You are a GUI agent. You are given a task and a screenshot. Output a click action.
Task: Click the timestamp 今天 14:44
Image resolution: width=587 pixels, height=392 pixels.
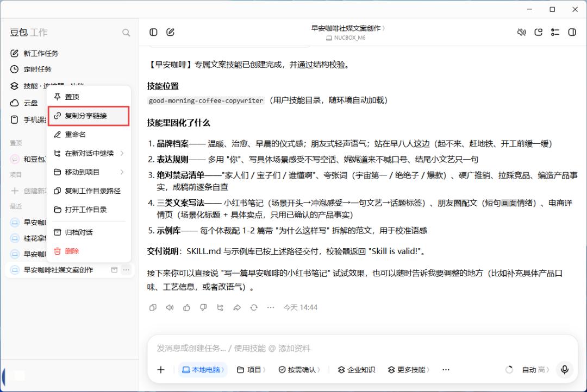pos(300,307)
